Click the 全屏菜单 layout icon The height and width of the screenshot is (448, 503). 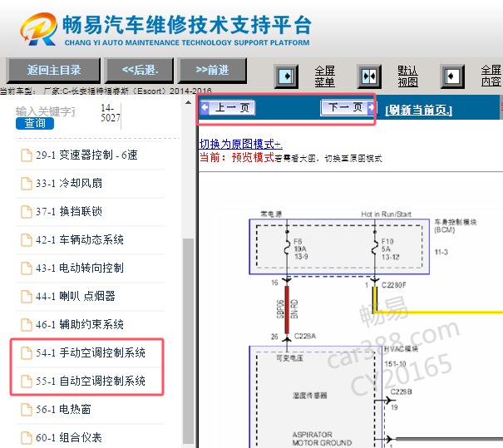coord(286,76)
